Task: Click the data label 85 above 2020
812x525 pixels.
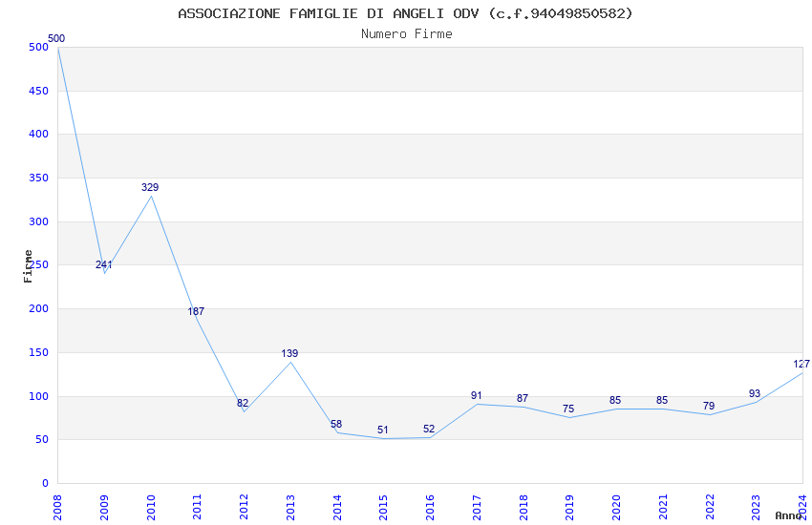Action: tap(615, 400)
